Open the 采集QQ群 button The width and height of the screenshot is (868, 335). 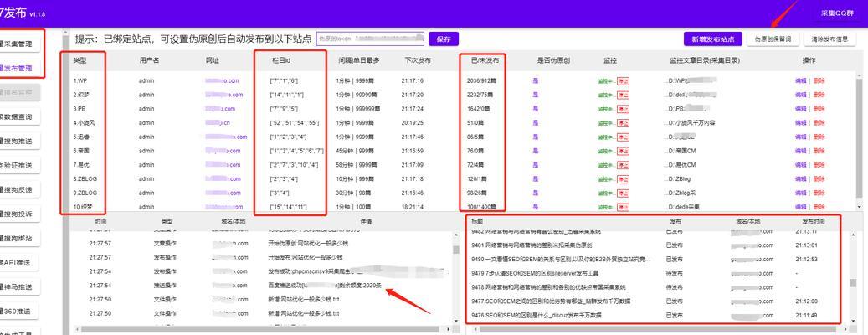click(838, 13)
